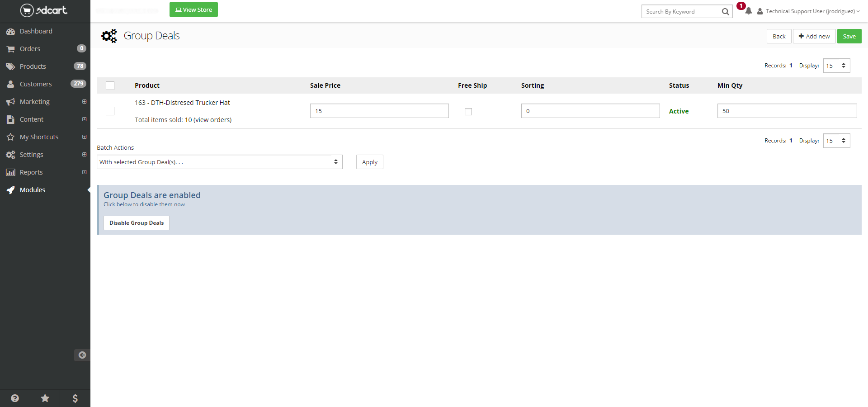Open the top Display records dropdown

(x=836, y=66)
